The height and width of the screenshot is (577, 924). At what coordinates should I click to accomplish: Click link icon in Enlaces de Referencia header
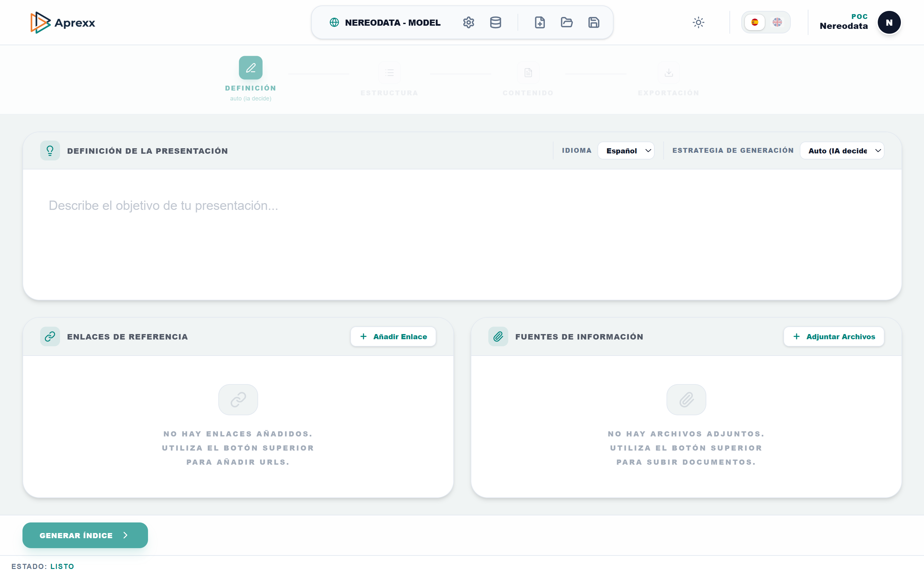coord(50,337)
